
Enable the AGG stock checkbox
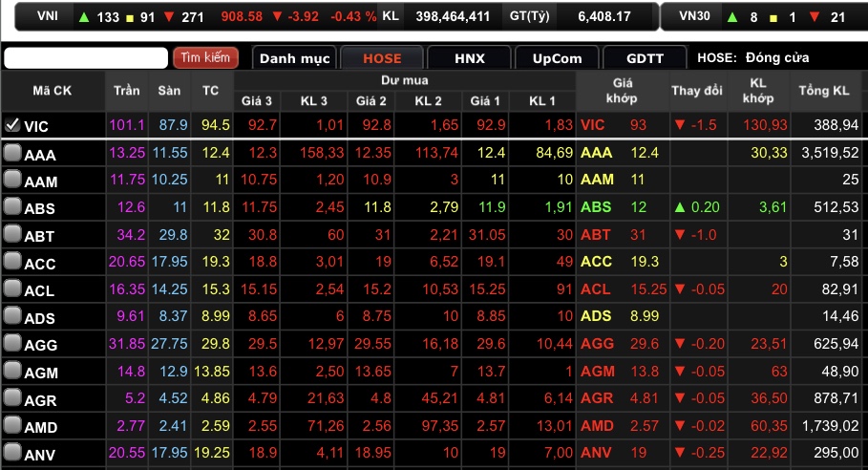click(x=12, y=344)
